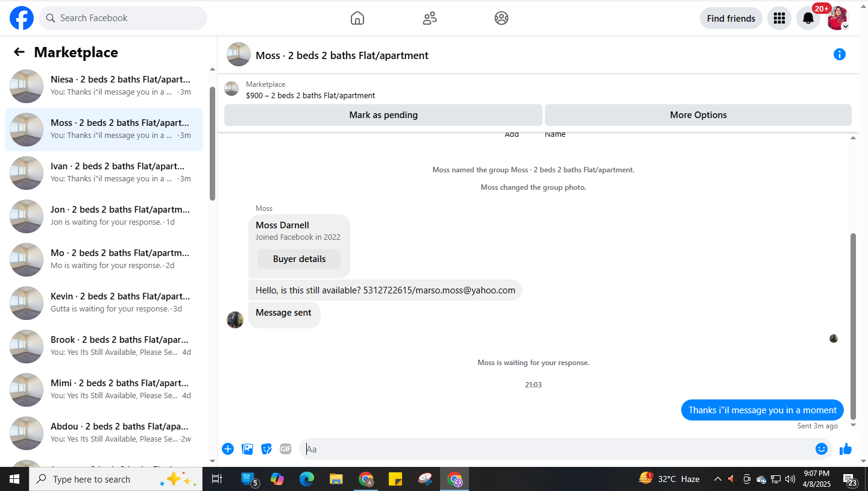Choose a sticker icon in composer
The width and height of the screenshot is (868, 491).
[266, 449]
